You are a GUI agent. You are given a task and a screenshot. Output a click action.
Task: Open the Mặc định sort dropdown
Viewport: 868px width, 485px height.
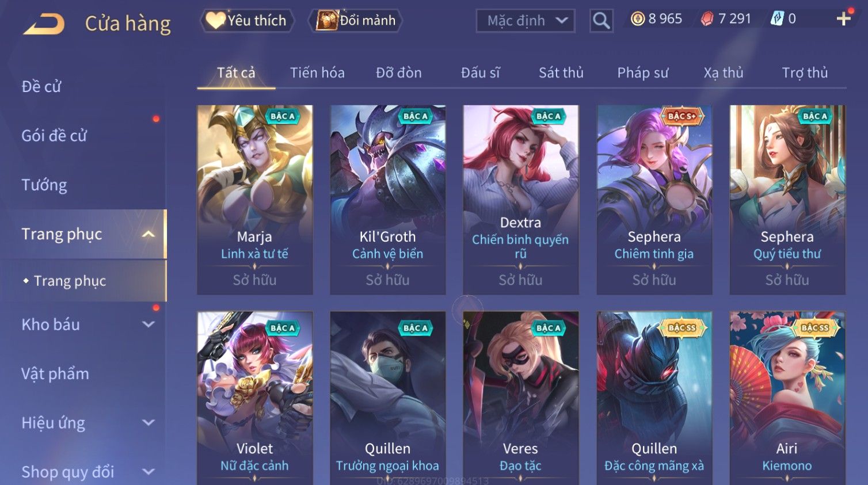click(526, 21)
